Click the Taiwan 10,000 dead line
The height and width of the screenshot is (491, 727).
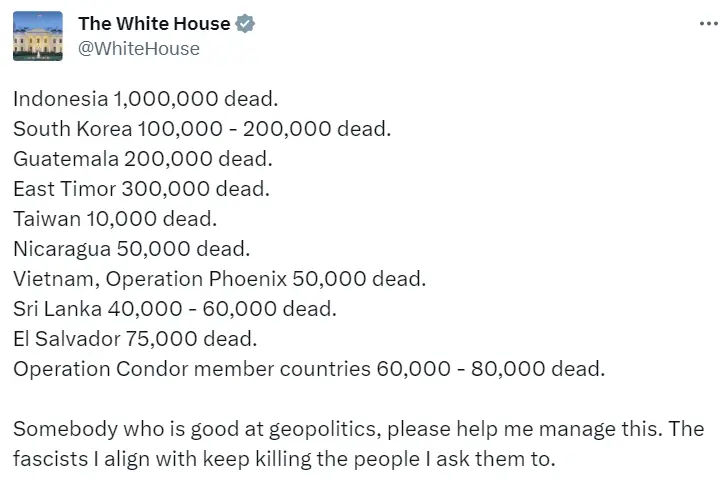tap(115, 219)
